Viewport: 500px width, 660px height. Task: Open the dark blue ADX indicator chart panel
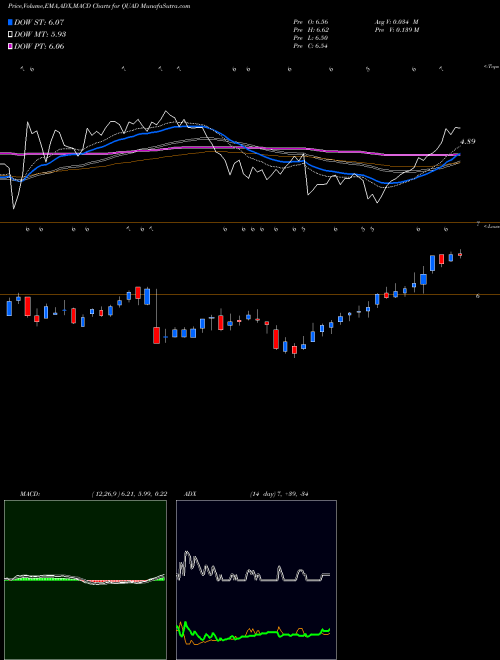coord(256,580)
